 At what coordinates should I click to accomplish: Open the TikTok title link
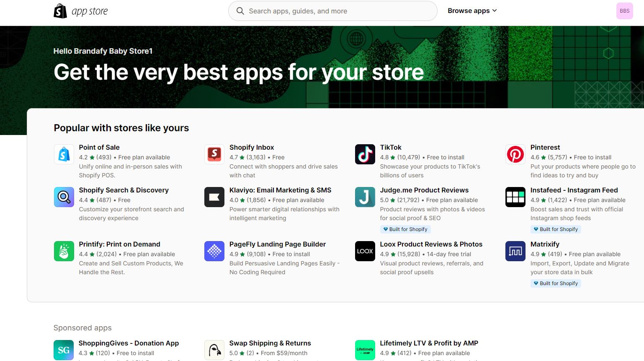pos(391,148)
